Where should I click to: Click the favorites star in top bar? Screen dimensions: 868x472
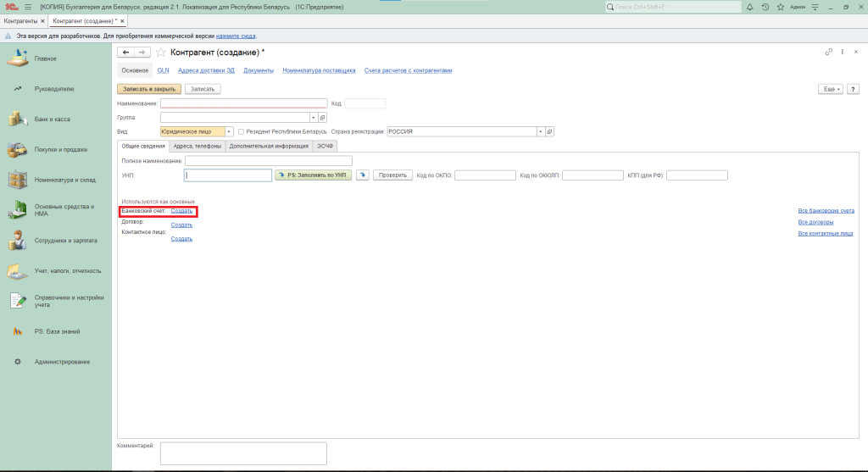point(780,7)
